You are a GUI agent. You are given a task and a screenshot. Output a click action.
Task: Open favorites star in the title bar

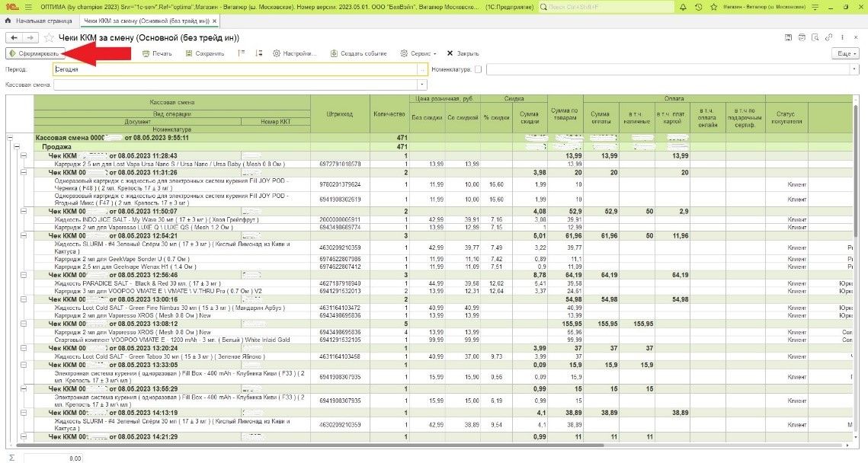pos(715,6)
